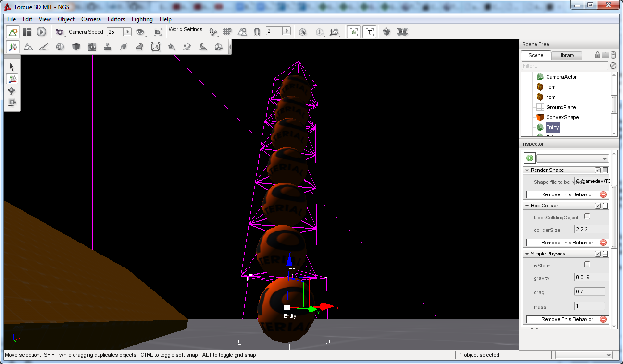This screenshot has width=623, height=364.
Task: Collapse the Box Collider behavior section
Action: [527, 206]
